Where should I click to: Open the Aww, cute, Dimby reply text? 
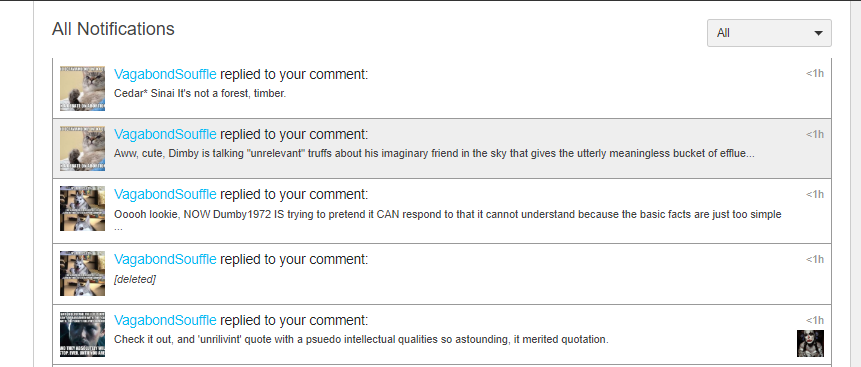click(434, 154)
